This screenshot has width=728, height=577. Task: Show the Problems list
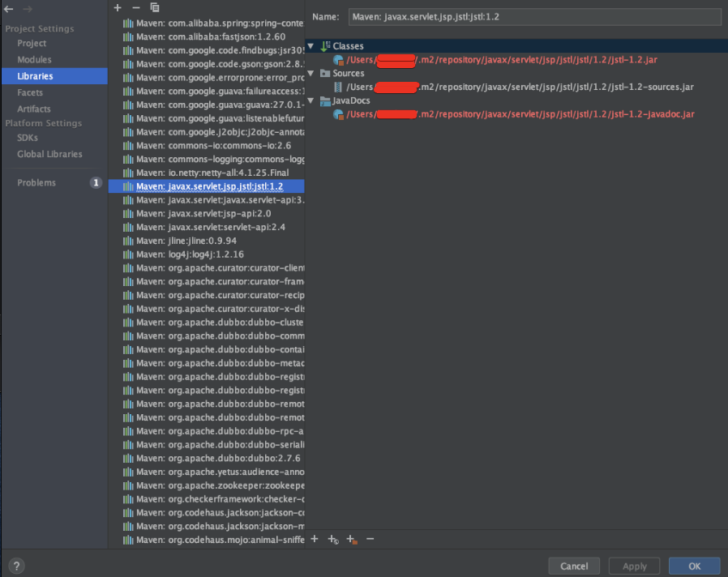tap(36, 183)
